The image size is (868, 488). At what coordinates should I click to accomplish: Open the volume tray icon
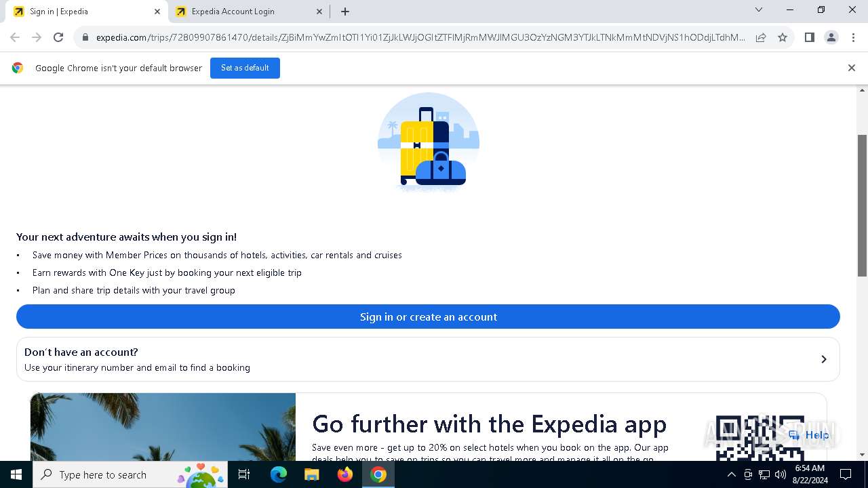point(781,474)
